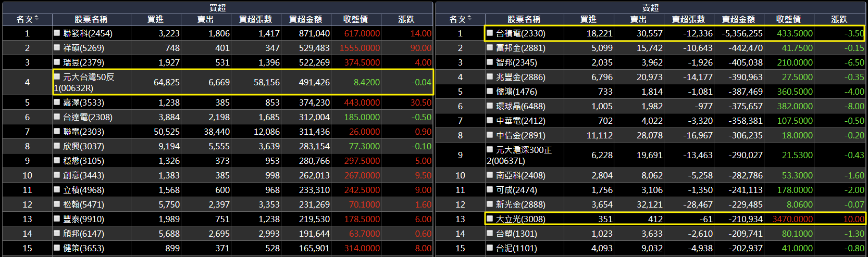The image size is (868, 257).
Task: Mark the 聯電(2303) checkbox
Action: coord(57,132)
